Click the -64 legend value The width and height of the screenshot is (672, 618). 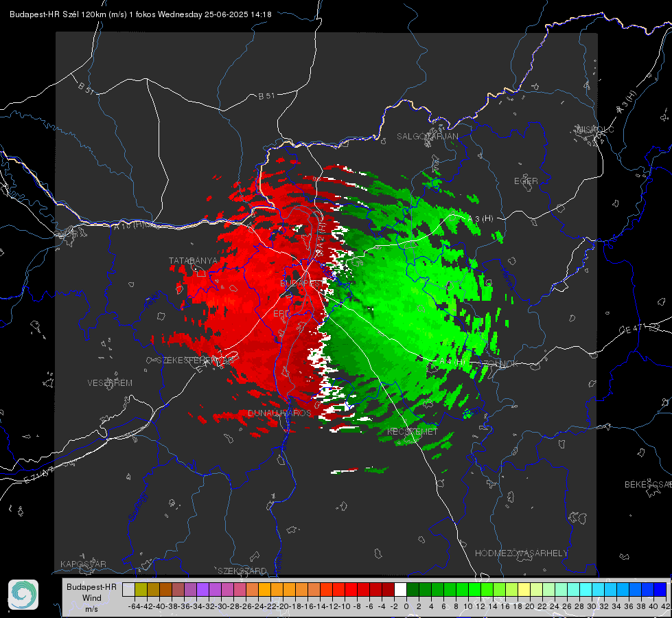134,606
